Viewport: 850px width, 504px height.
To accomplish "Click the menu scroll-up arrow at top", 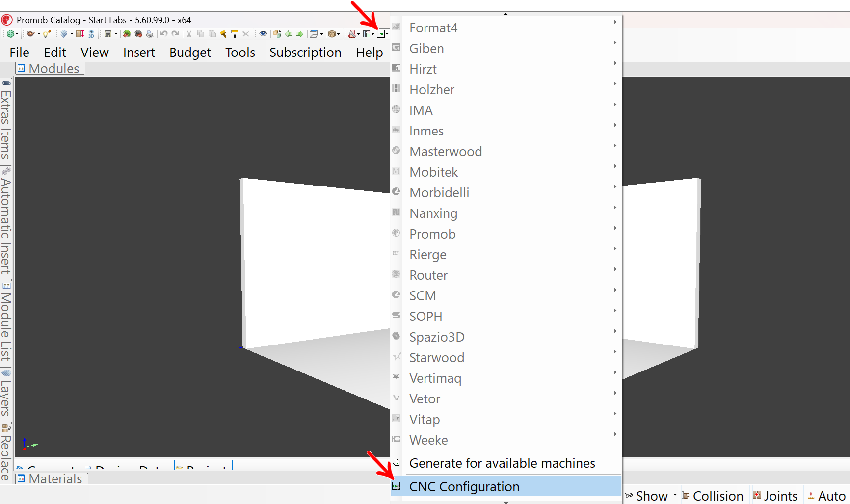I will pos(506,14).
